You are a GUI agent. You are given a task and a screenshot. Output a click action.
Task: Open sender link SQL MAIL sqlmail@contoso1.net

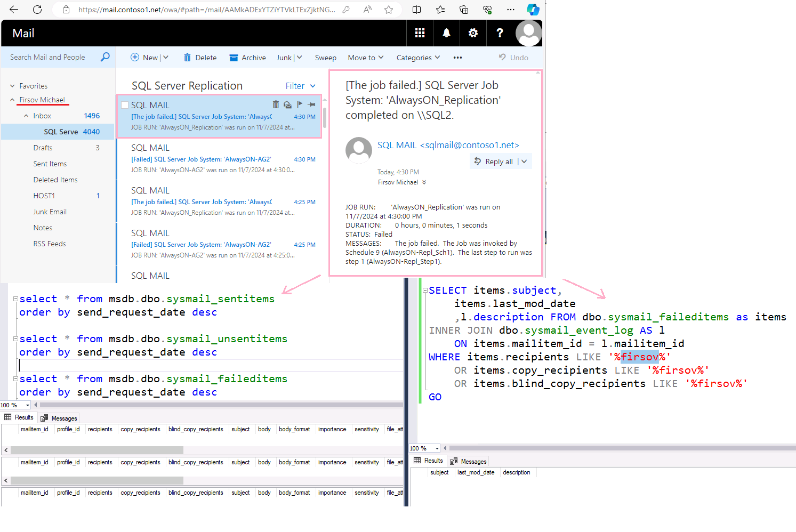448,145
